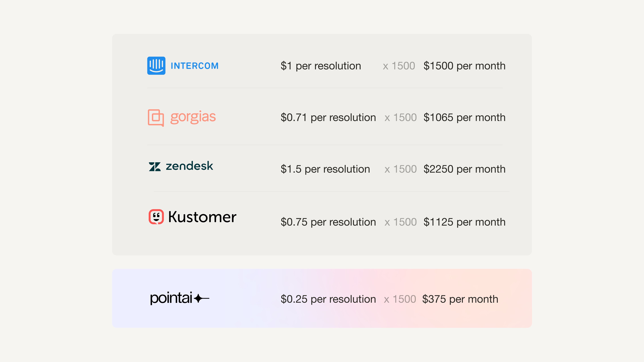Select the gorgias wordmark text
Screen dimensions: 644x362
pos(193,117)
